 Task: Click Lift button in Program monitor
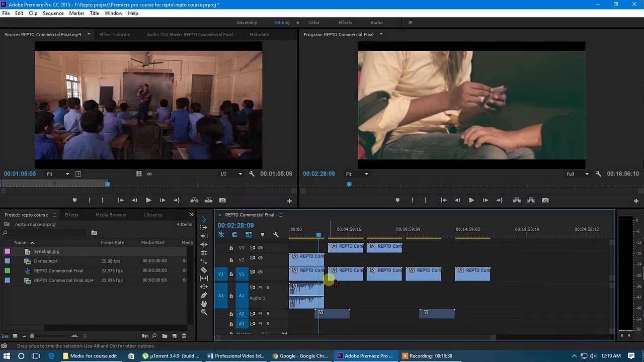517,200
